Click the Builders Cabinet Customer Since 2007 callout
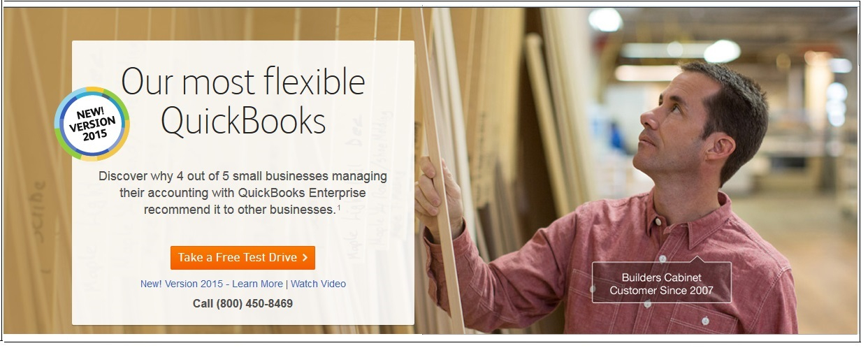This screenshot has height=348, width=868. pyautogui.click(x=661, y=283)
